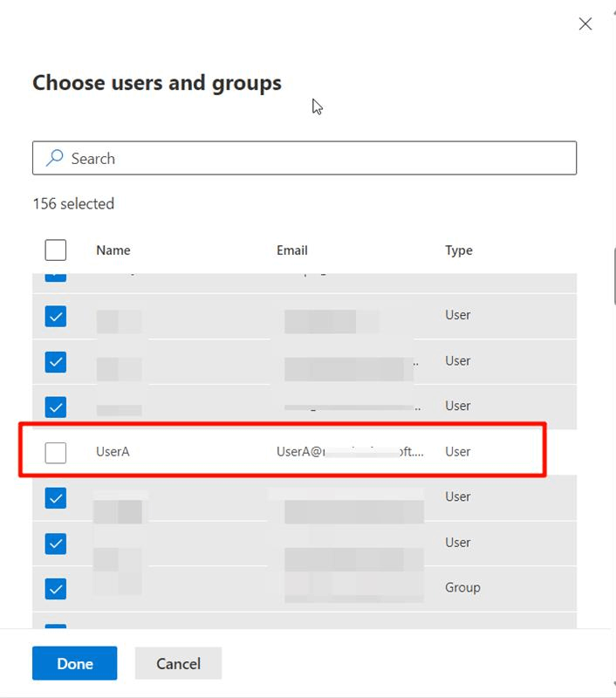
Task: Sort by the Type column header
Action: tap(459, 250)
